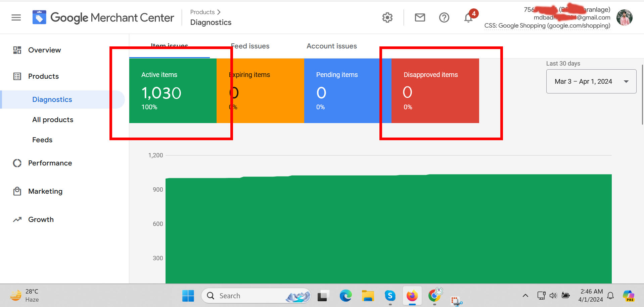Select the red Disapproved items card

pos(435,91)
